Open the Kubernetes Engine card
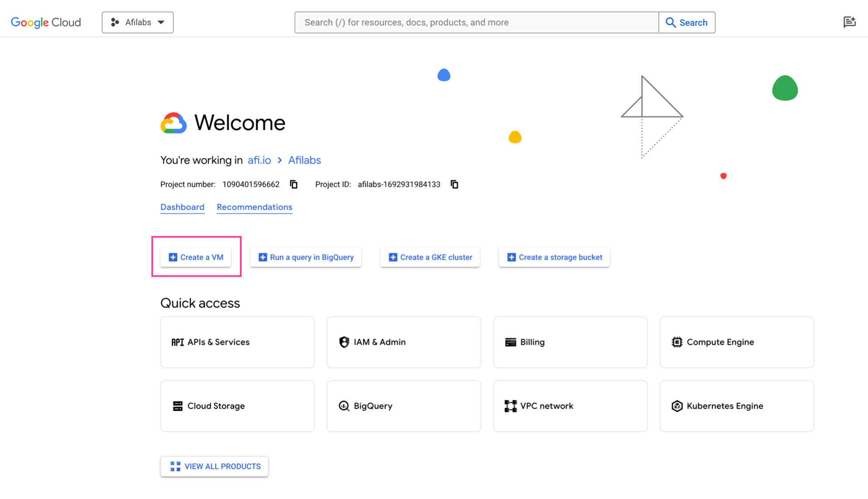 tap(736, 406)
